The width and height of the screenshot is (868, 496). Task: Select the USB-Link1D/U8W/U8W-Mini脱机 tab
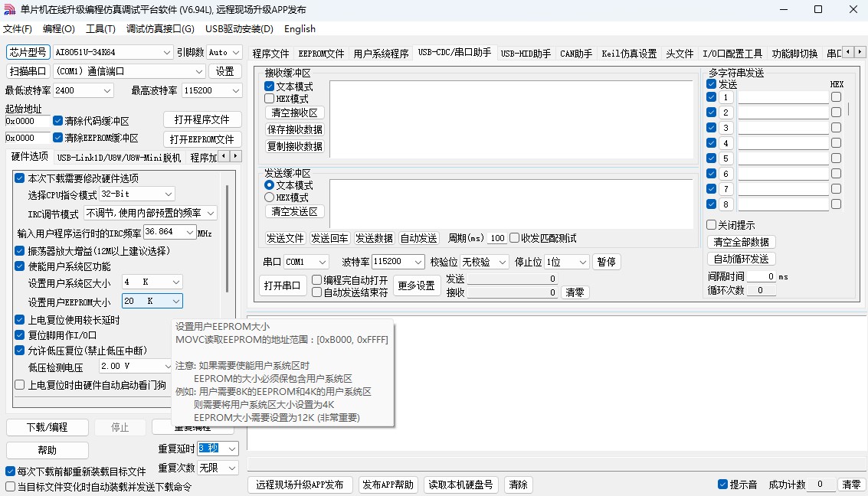click(x=119, y=158)
